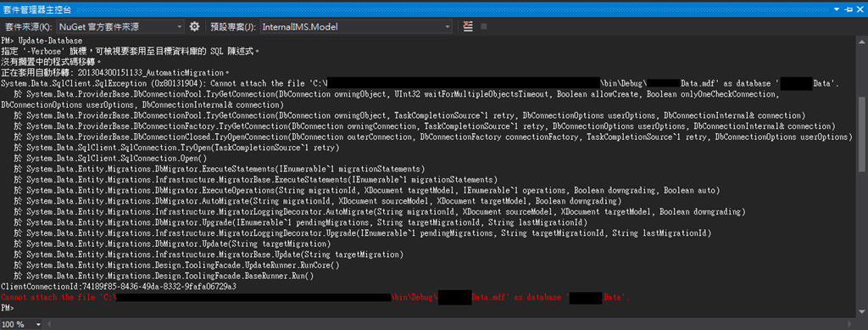This screenshot has width=868, height=330.
Task: Click the 預設專案(J): label
Action: (234, 26)
